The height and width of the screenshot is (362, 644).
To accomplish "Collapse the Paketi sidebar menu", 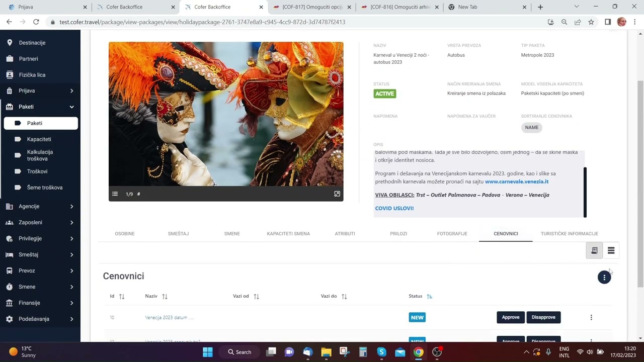I will pos(40,107).
